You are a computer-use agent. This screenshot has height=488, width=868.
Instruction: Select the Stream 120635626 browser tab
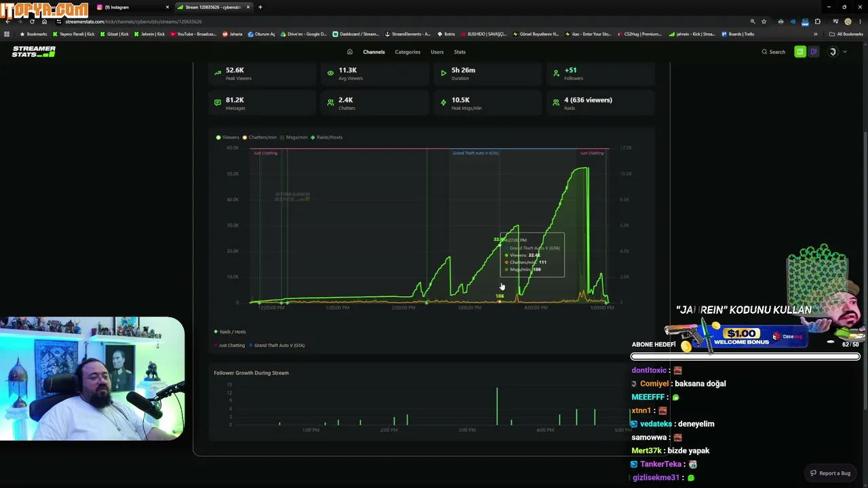[x=213, y=7]
